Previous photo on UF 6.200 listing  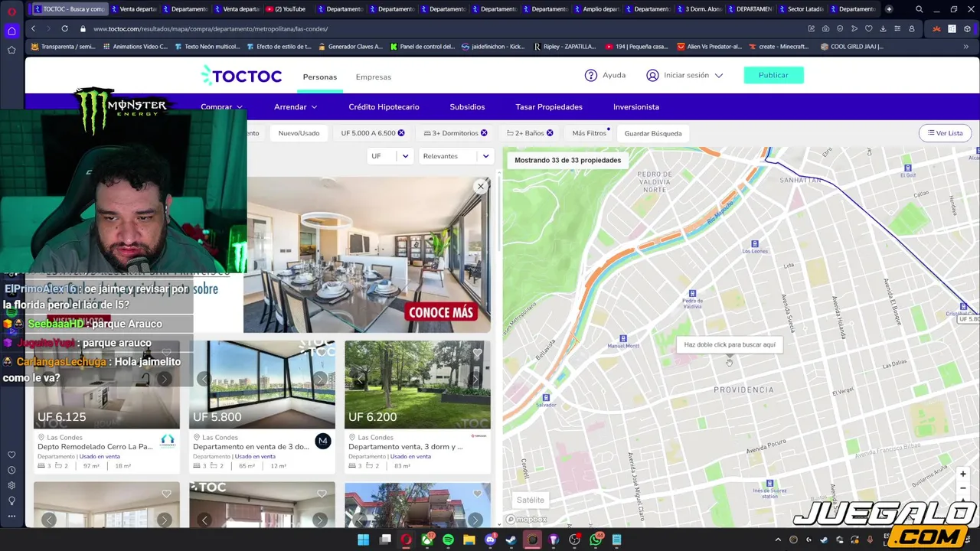[x=360, y=379]
